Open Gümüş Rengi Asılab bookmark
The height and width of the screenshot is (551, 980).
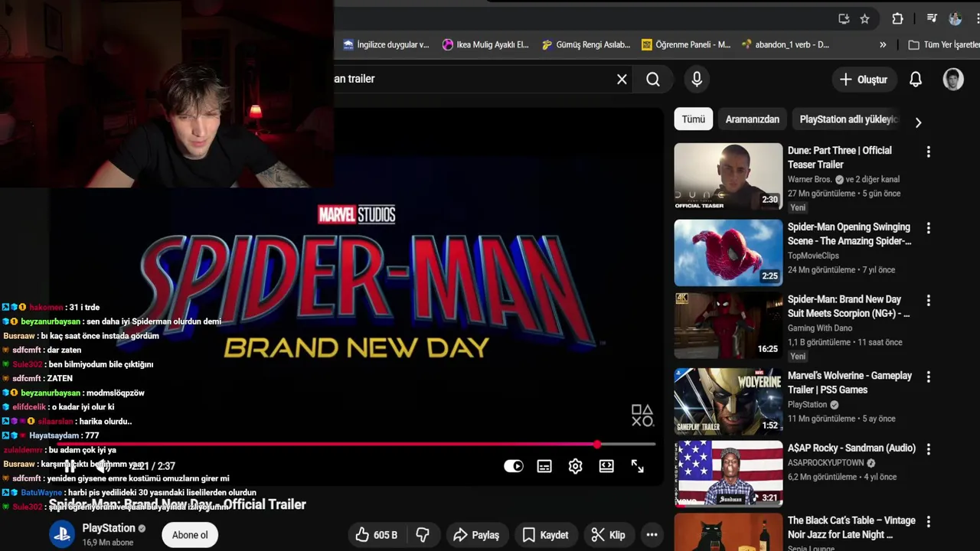(586, 45)
